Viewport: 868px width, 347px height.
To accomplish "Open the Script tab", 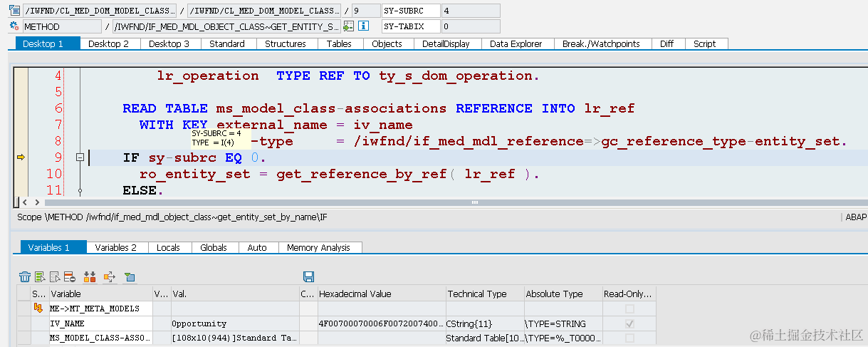I will [x=705, y=43].
